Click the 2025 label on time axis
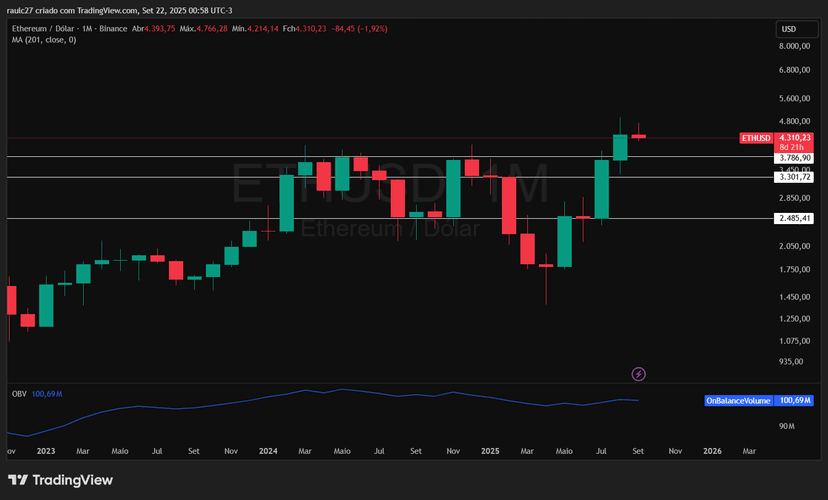Viewport: 828px width, 500px height. tap(490, 451)
